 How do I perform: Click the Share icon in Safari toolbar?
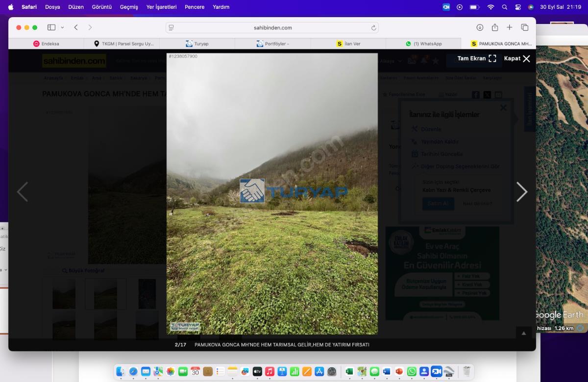coord(495,27)
